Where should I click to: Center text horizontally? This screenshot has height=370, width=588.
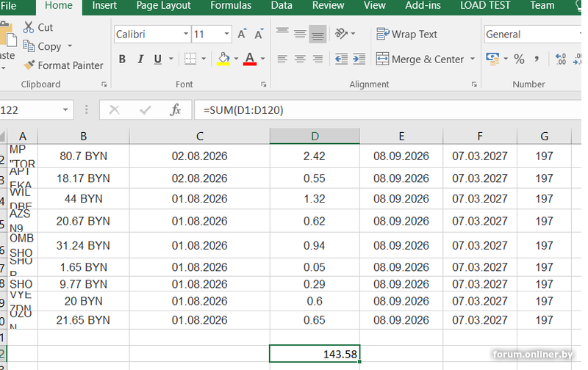coord(300,59)
